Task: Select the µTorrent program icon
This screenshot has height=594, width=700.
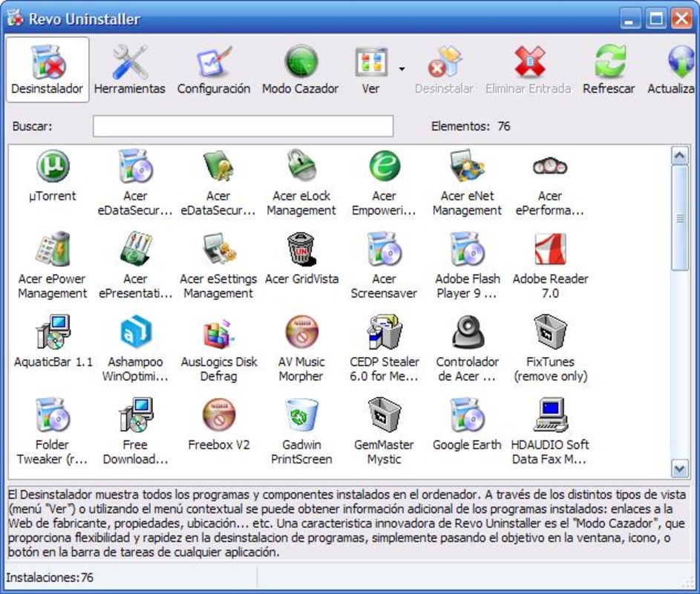Action: coord(53,166)
